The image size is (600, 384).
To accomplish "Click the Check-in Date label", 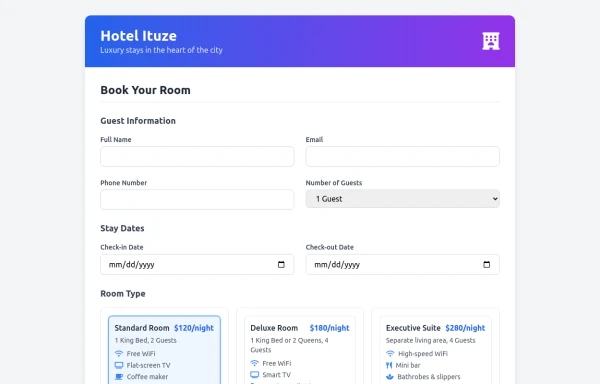I will pyautogui.click(x=122, y=247).
